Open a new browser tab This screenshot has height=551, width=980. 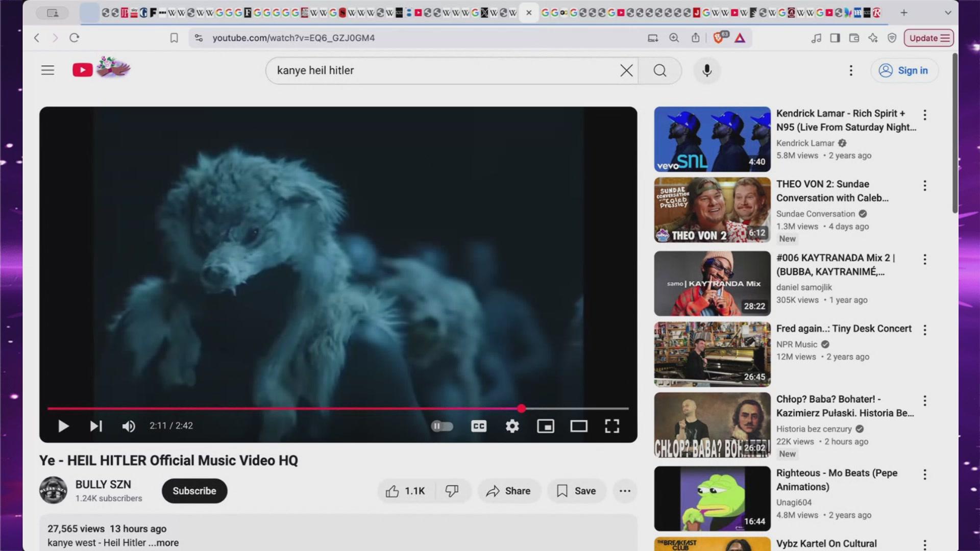903,13
